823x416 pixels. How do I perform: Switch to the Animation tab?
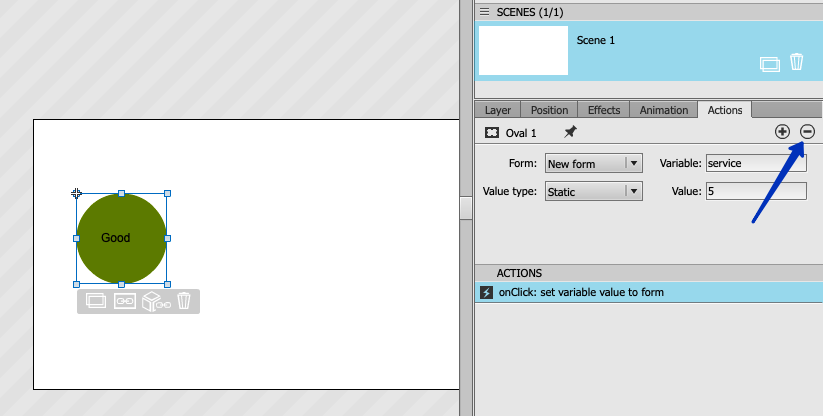coord(663,110)
